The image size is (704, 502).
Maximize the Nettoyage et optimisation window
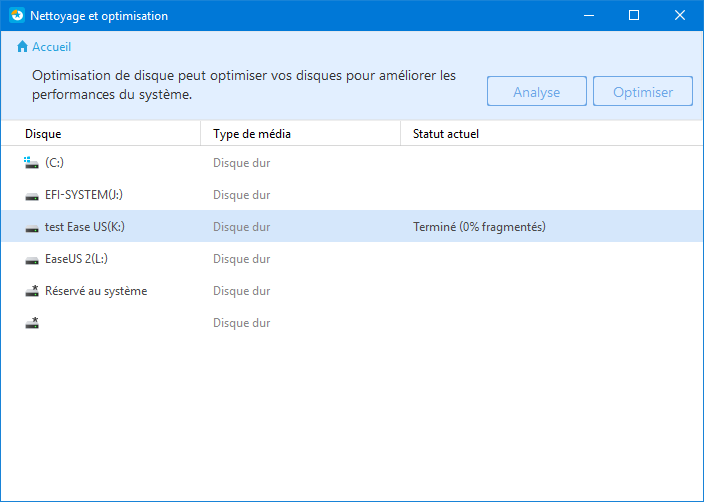pos(634,15)
